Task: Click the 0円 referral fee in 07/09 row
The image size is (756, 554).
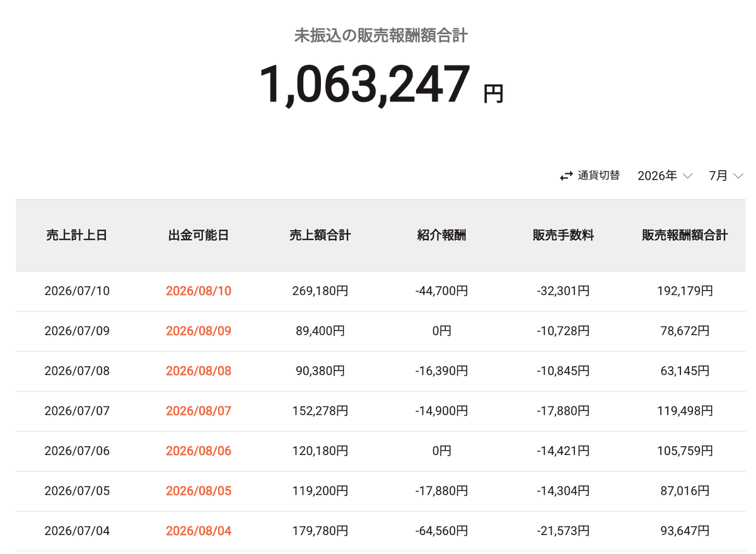Action: point(441,331)
